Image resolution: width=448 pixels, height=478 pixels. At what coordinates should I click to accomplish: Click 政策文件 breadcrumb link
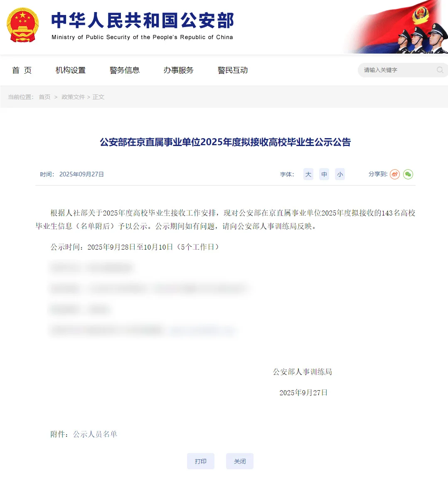[73, 97]
